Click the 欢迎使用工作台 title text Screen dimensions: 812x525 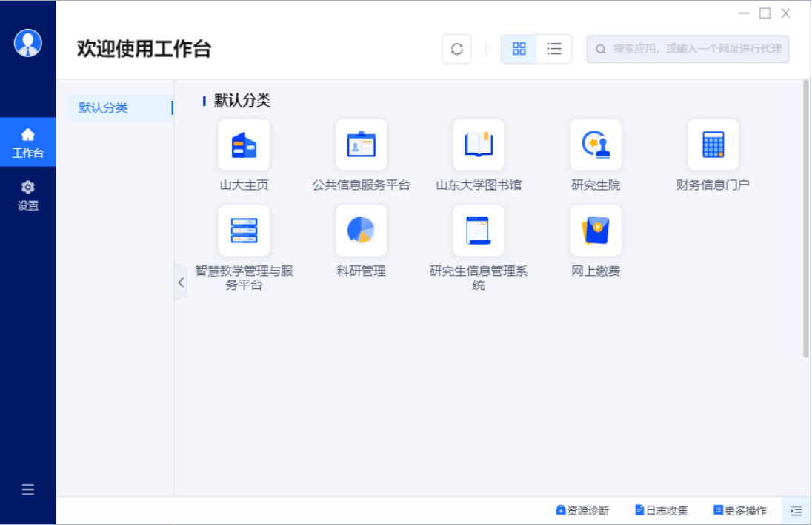(x=144, y=49)
